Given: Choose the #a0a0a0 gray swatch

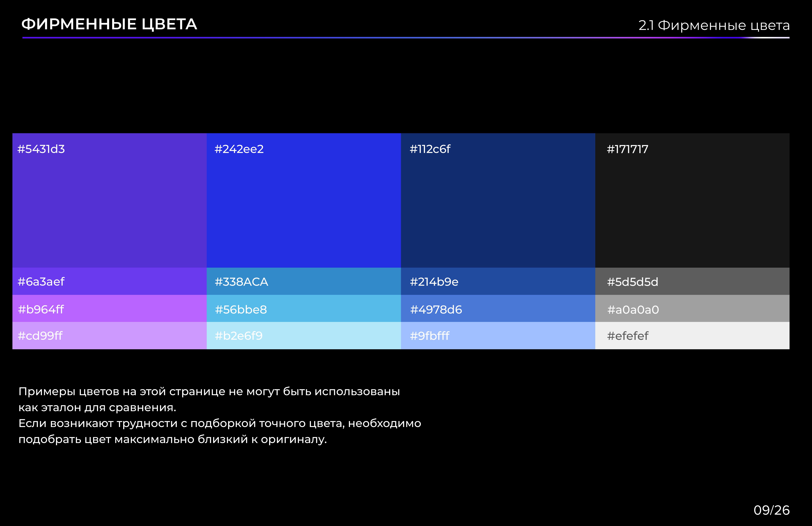Looking at the screenshot, I should [x=692, y=308].
